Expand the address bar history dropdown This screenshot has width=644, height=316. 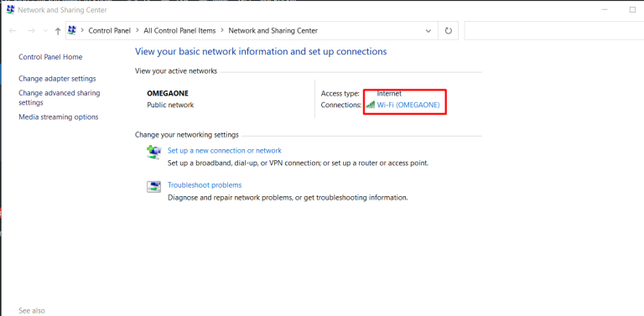pyautogui.click(x=428, y=31)
